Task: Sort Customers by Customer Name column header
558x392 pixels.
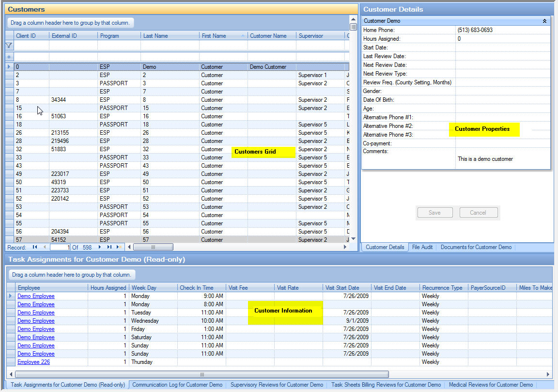Action: (272, 35)
